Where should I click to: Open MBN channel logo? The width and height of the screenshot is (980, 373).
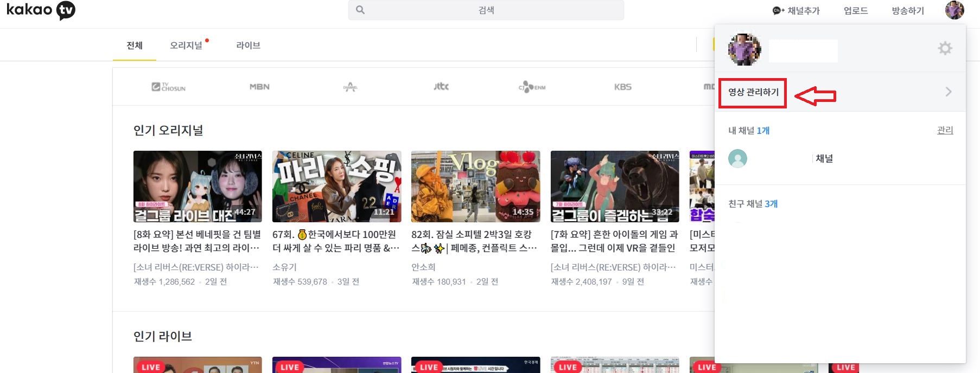pyautogui.click(x=259, y=87)
